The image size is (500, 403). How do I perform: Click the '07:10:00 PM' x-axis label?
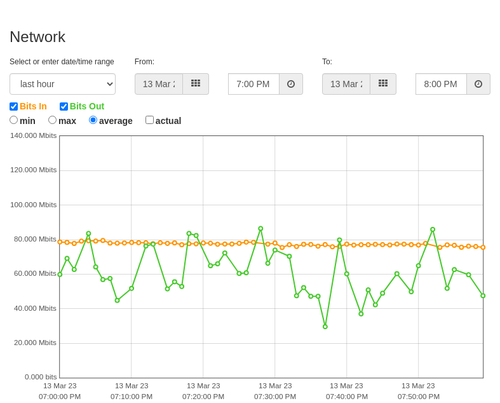coord(131,397)
